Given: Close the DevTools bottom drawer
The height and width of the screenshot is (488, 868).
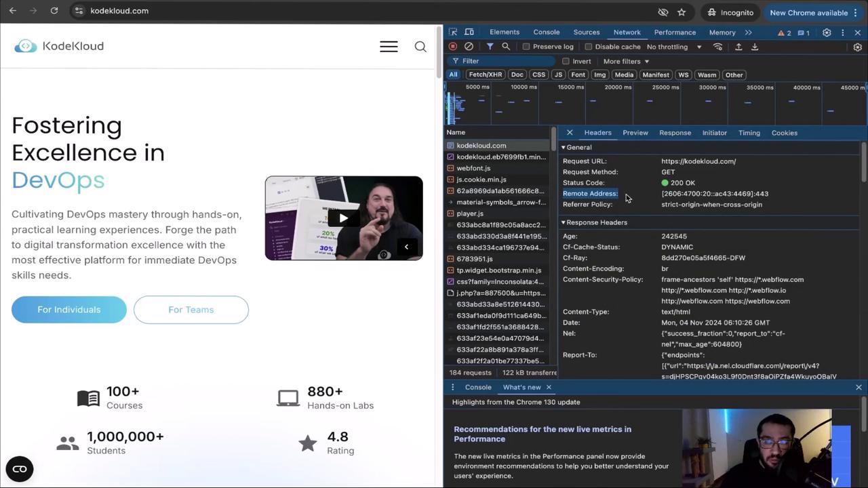Looking at the screenshot, I should [859, 388].
